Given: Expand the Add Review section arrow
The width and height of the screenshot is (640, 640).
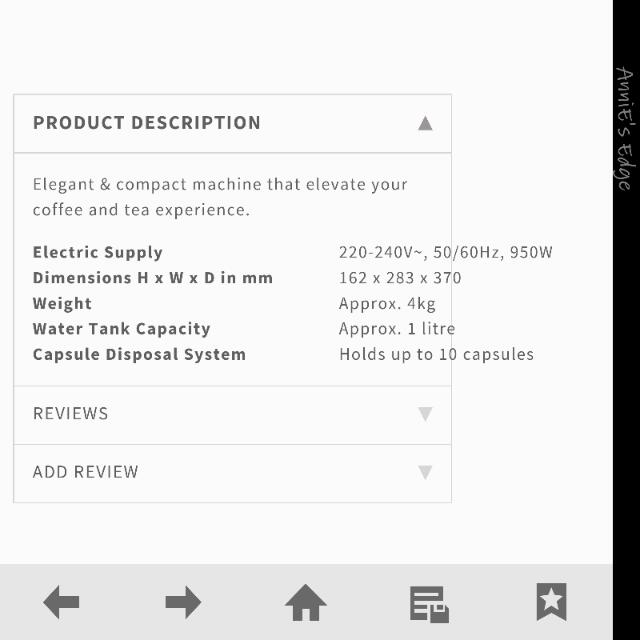Looking at the screenshot, I should pos(425,472).
